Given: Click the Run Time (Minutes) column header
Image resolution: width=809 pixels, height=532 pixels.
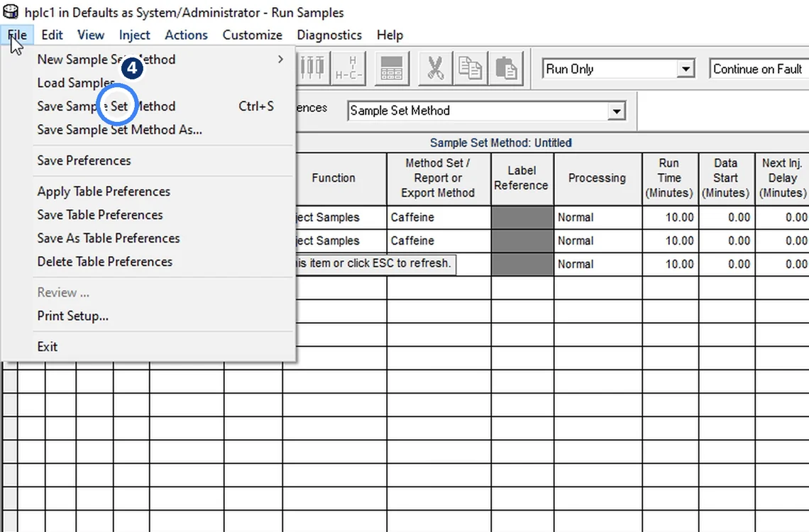Looking at the screenshot, I should pos(670,178).
